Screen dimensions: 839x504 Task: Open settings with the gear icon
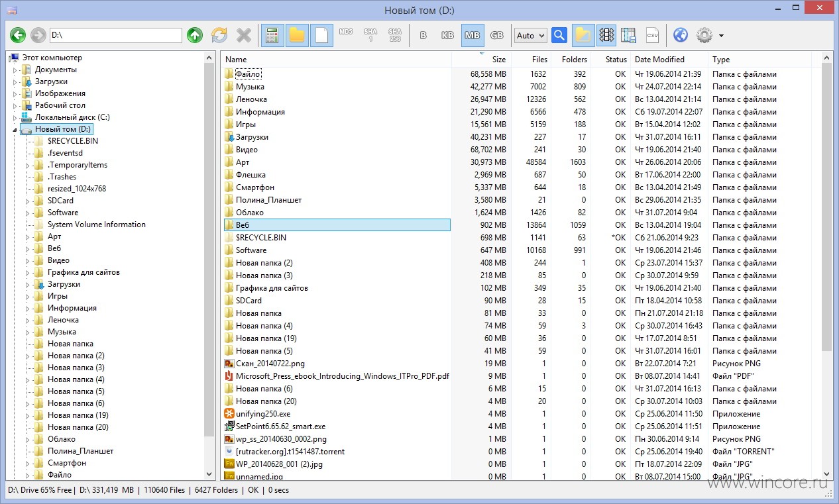pyautogui.click(x=704, y=35)
